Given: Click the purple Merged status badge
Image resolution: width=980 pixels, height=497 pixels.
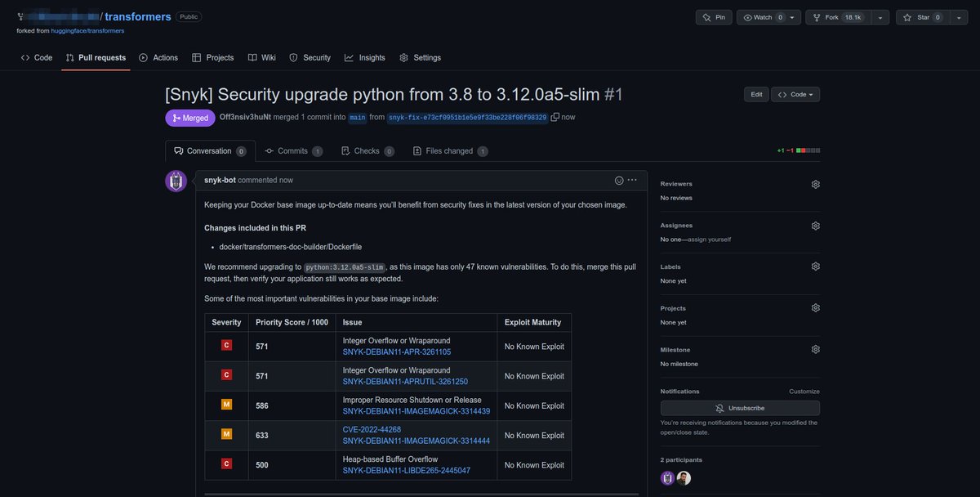Looking at the screenshot, I should click(190, 118).
